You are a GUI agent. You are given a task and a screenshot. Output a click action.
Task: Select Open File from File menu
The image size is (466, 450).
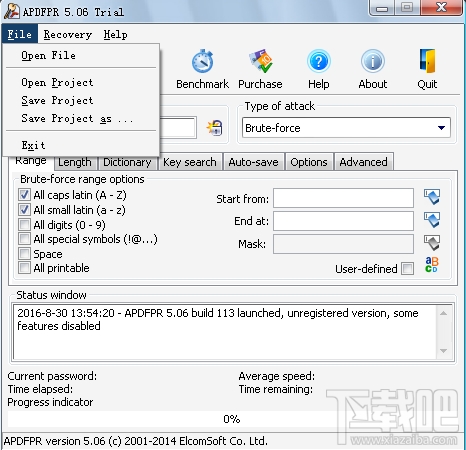[81, 55]
